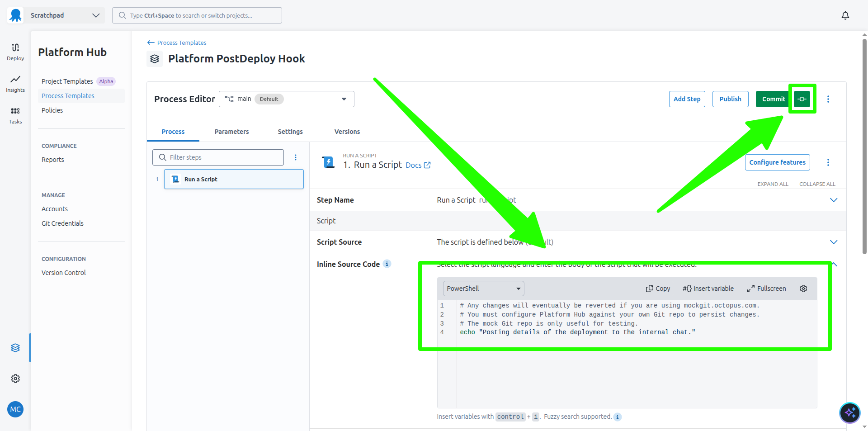Screen dimensions: 868x431
Task: Click the Publish button
Action: 730,99
